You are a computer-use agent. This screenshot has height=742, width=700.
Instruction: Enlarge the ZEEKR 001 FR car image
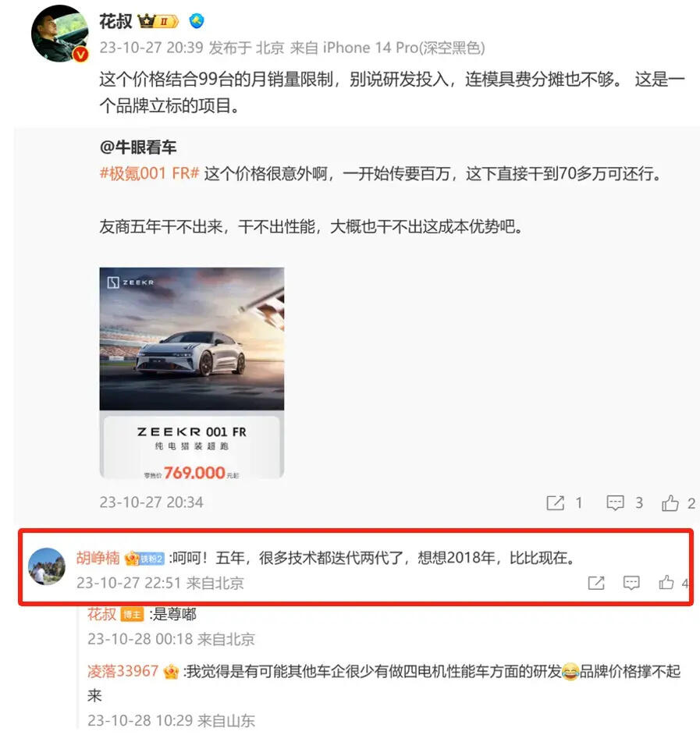192,373
